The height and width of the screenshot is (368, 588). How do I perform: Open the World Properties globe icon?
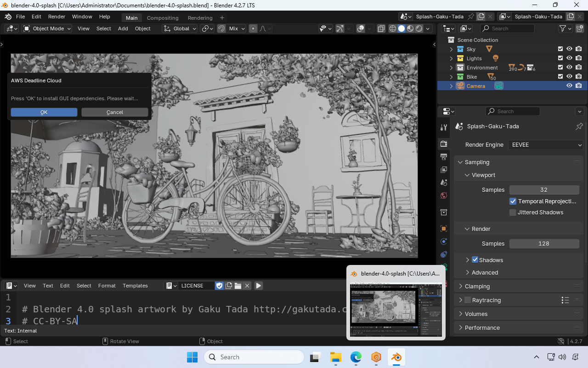pyautogui.click(x=443, y=195)
